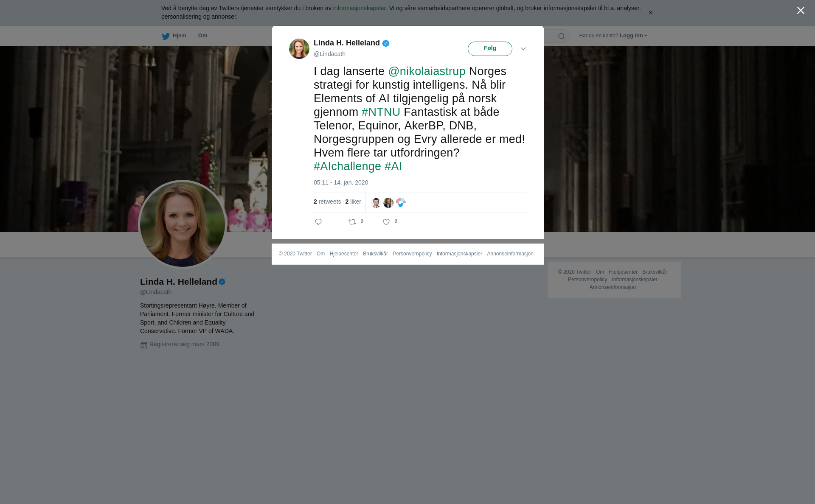
Task: Open the #AIchallenge hashtag
Action: 347,166
